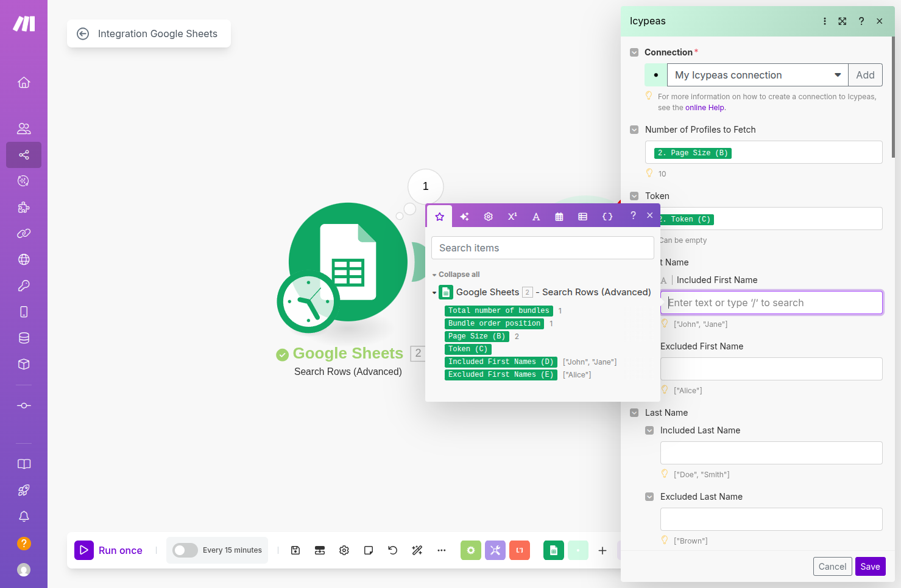The width and height of the screenshot is (901, 588).
Task: Click the Save button in Icypeas panel
Action: pyautogui.click(x=870, y=567)
